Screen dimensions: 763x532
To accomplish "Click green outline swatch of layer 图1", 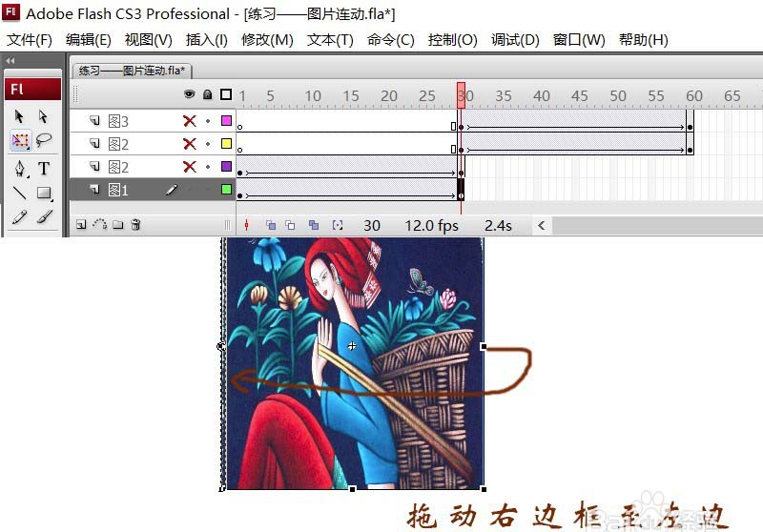I will [x=226, y=189].
